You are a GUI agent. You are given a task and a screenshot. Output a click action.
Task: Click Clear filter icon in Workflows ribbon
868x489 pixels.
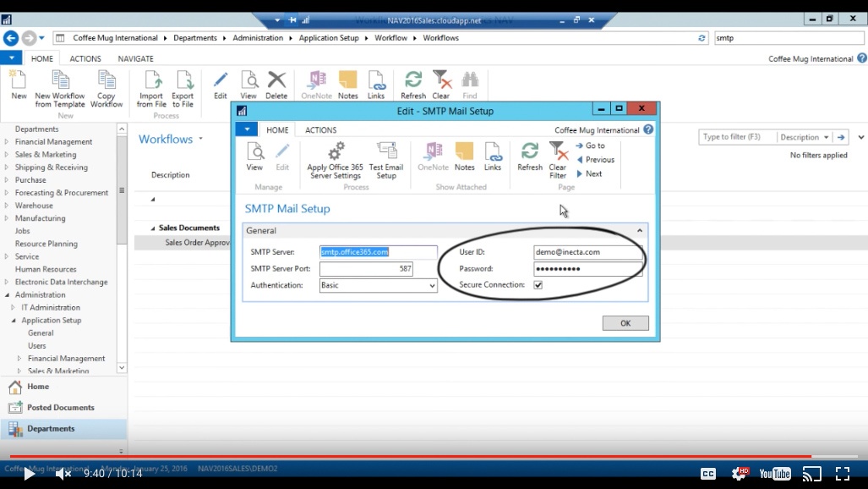(x=441, y=85)
